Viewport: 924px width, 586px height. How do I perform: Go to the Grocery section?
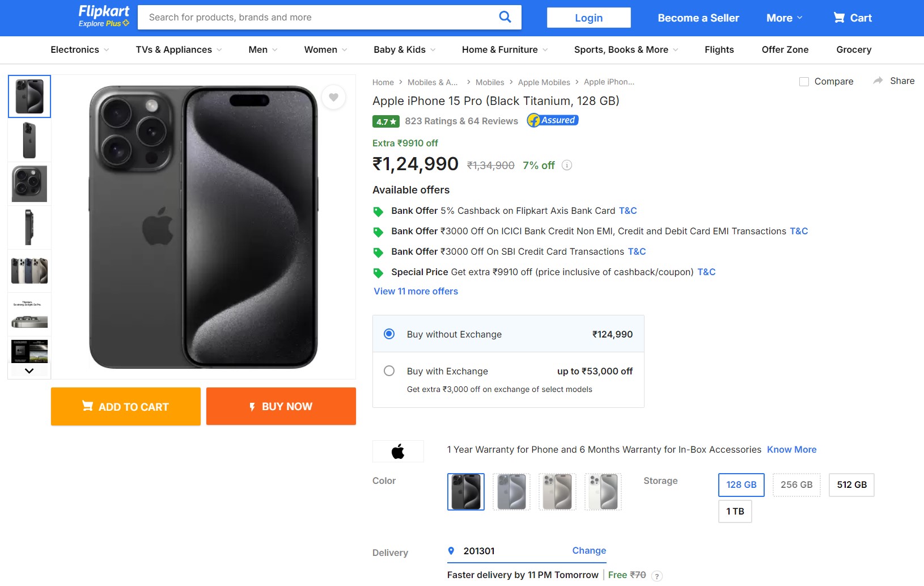click(x=854, y=50)
